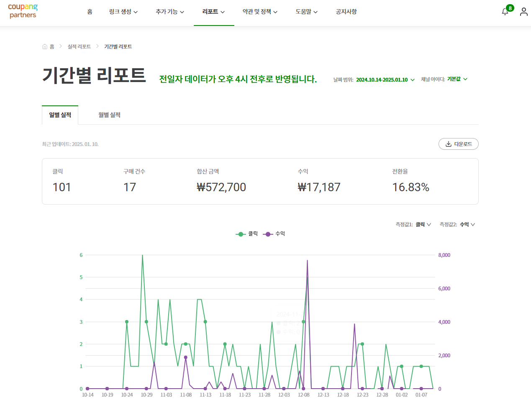
Task: Expand the 도움말 menu
Action: 307,12
